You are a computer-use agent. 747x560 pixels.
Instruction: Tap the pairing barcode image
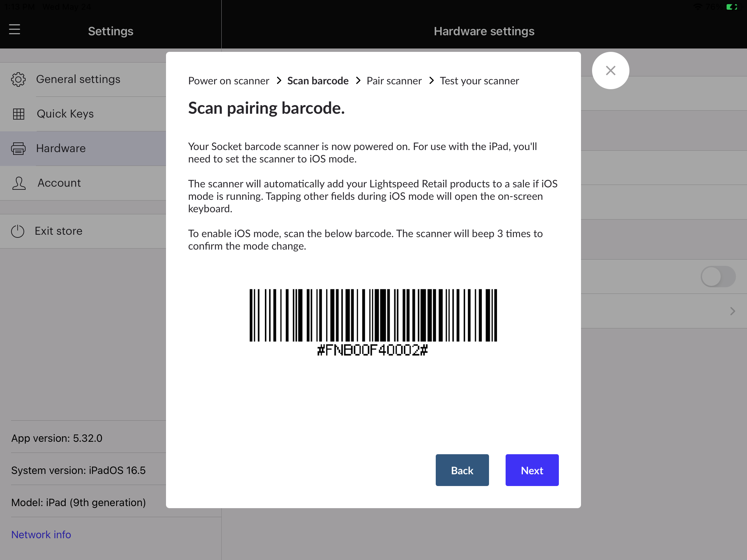click(x=373, y=315)
